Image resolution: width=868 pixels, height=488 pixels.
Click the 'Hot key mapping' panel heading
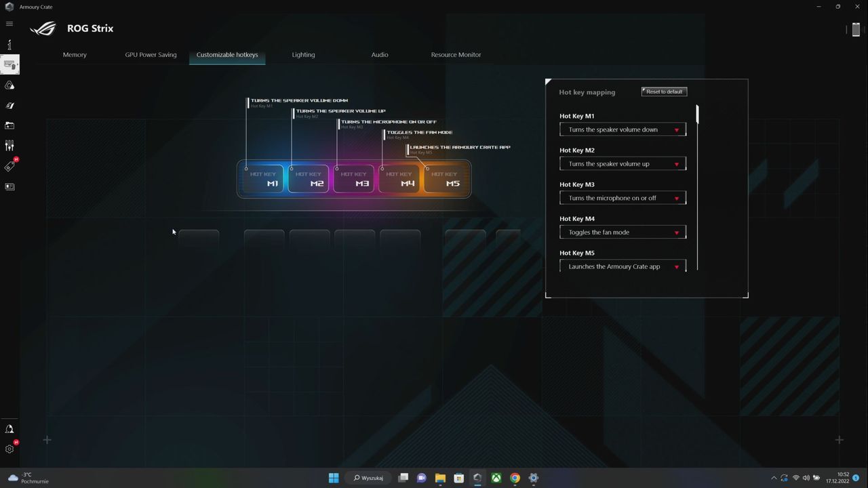point(587,92)
